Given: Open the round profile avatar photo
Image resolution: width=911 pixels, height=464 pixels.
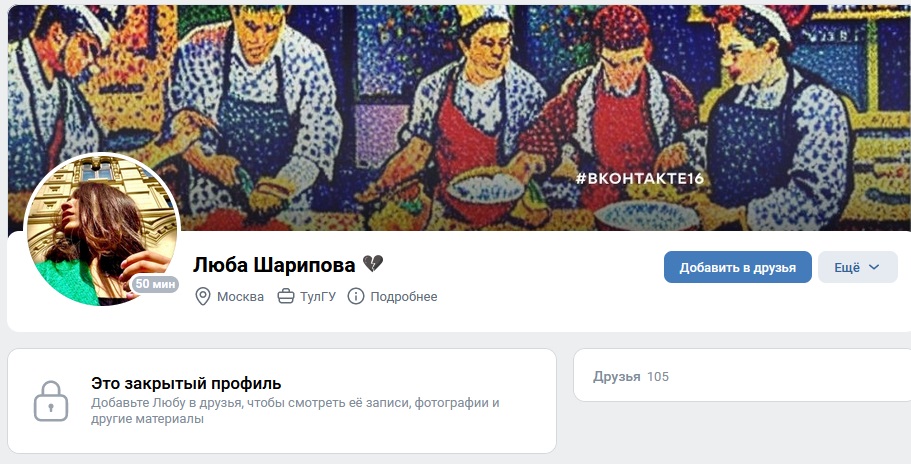Looking at the screenshot, I should point(101,230).
